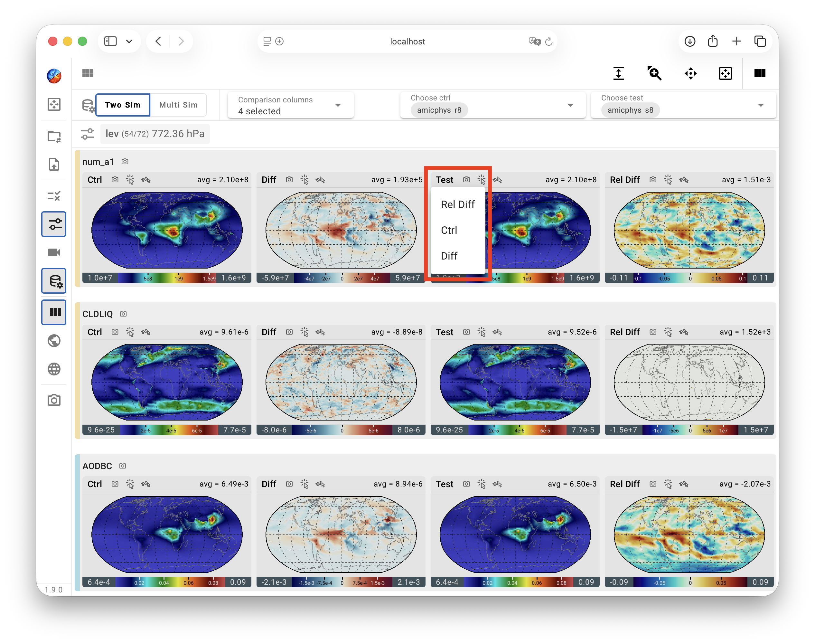
Task: Toggle the link icon in CLDLIQ Ctrl panel
Action: click(146, 332)
